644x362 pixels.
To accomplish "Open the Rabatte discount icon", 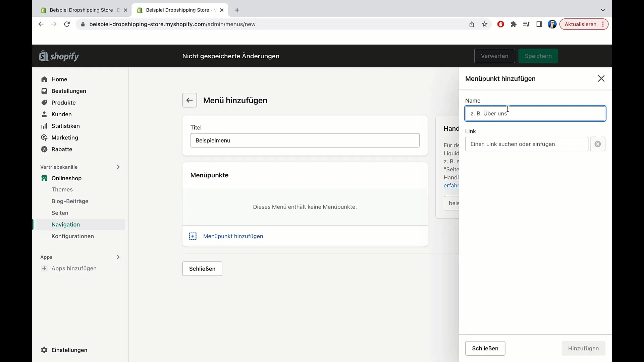I will (x=44, y=149).
